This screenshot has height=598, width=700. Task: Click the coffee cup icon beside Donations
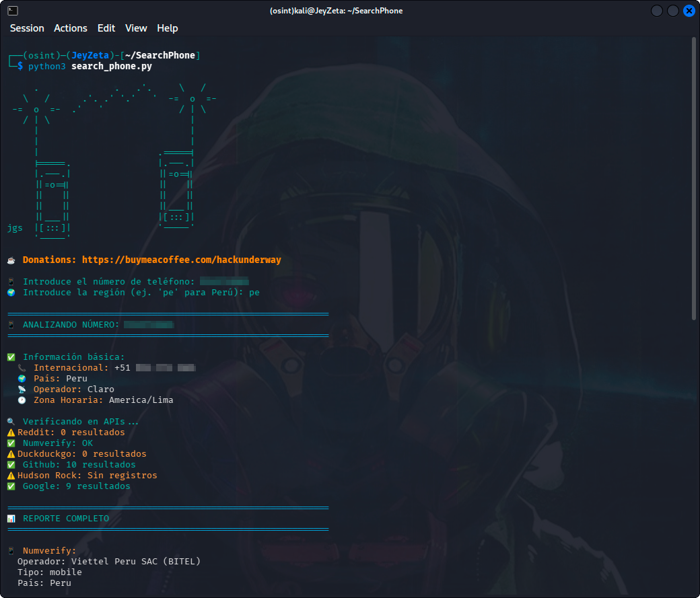pyautogui.click(x=11, y=260)
